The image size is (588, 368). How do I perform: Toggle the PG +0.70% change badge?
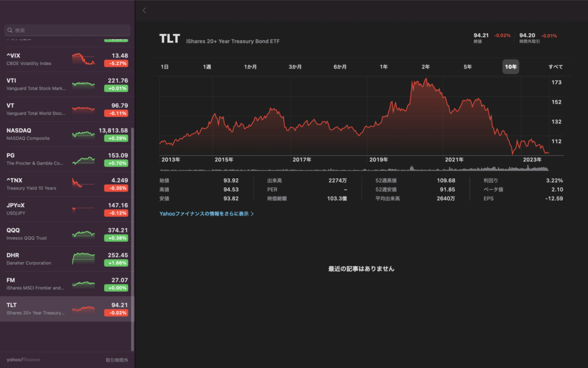coord(116,163)
